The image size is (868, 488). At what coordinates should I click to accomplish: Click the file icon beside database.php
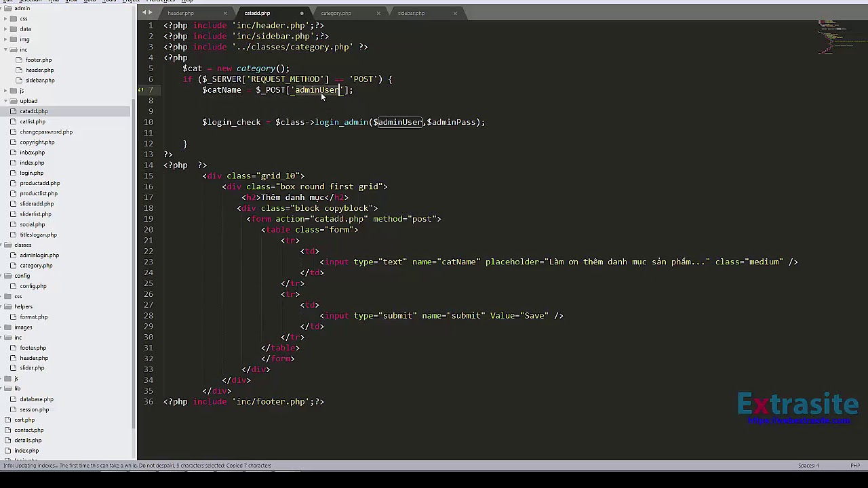coord(14,399)
